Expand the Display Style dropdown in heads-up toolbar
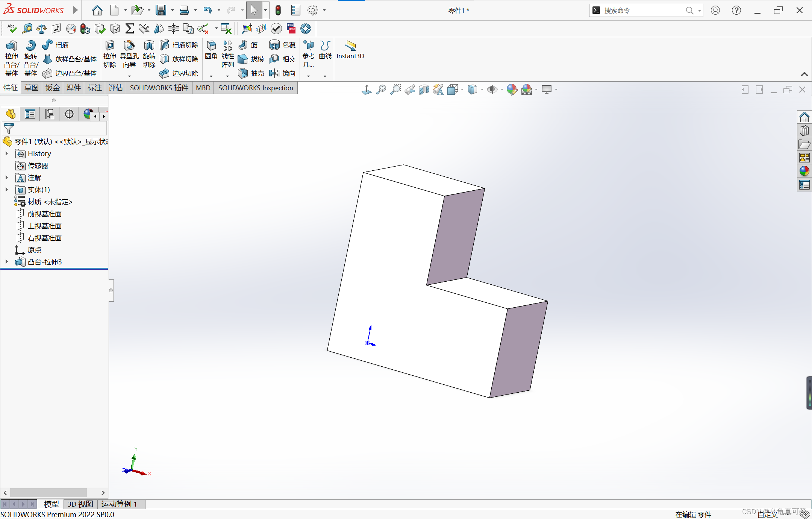Image resolution: width=812 pixels, height=519 pixels. coord(482,90)
